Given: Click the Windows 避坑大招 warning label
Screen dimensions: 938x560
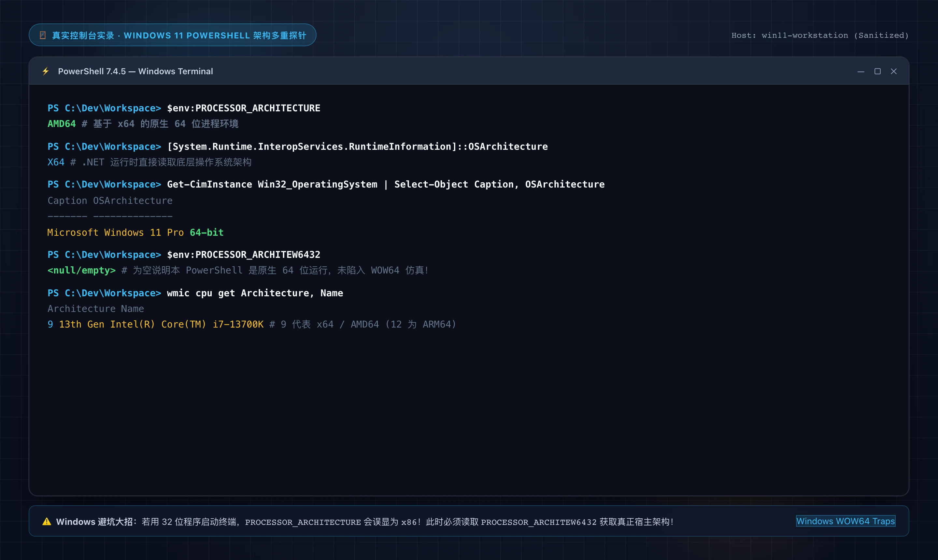Looking at the screenshot, I should pyautogui.click(x=96, y=522).
